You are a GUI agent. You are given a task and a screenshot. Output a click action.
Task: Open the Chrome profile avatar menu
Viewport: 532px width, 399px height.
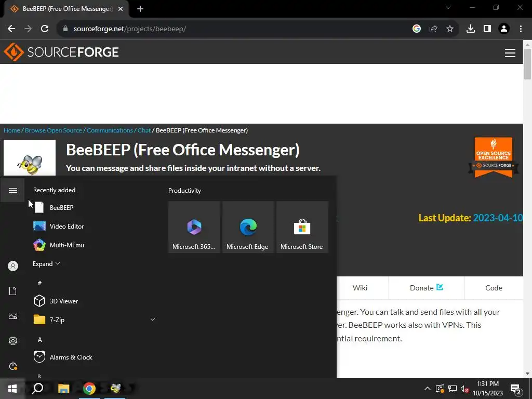point(503,29)
